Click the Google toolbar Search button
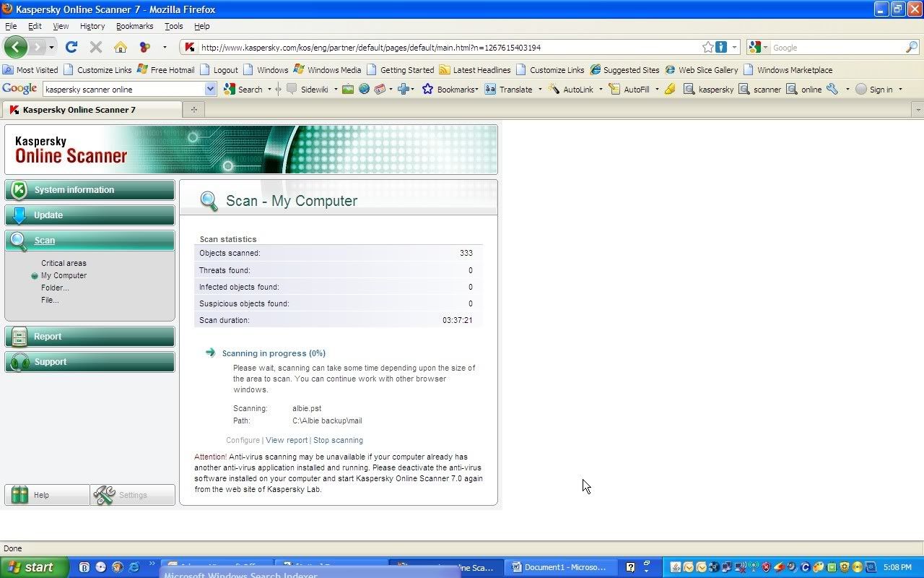The height and width of the screenshot is (578, 924). (243, 90)
